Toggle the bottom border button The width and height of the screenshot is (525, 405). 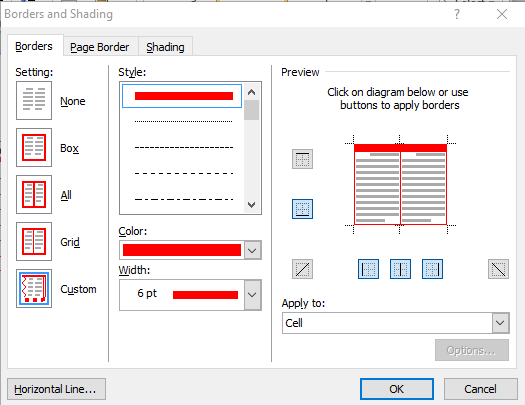[x=302, y=209]
